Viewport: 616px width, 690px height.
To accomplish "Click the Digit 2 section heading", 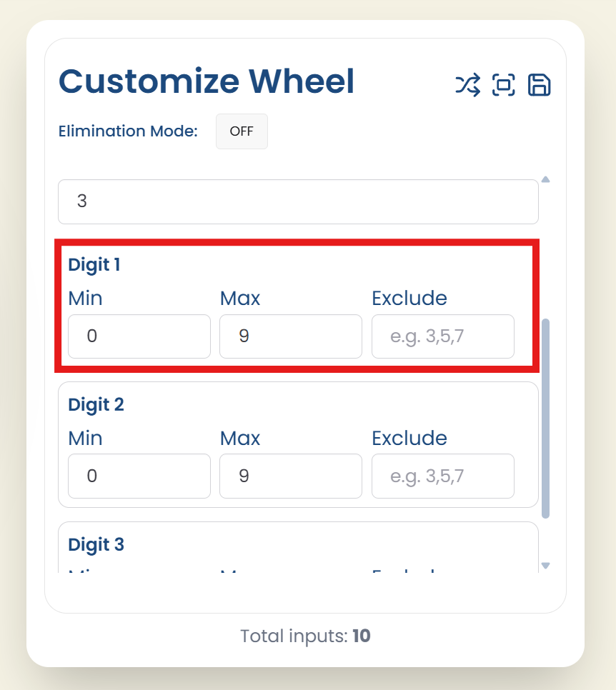I will (96, 404).
